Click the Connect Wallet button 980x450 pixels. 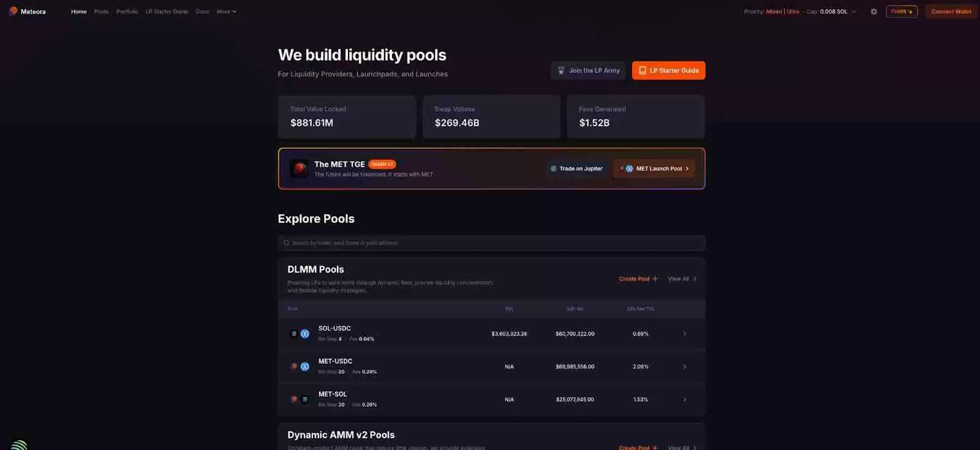951,12
